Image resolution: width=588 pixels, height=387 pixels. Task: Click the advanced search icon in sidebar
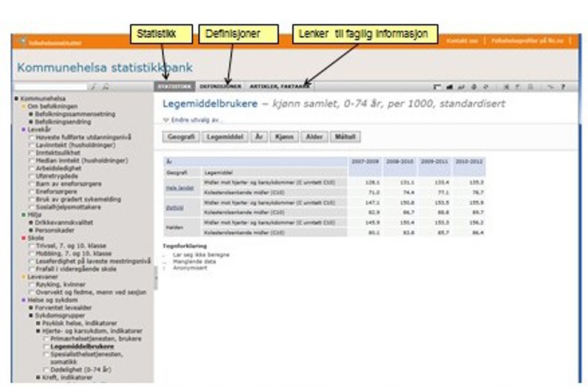(x=105, y=87)
